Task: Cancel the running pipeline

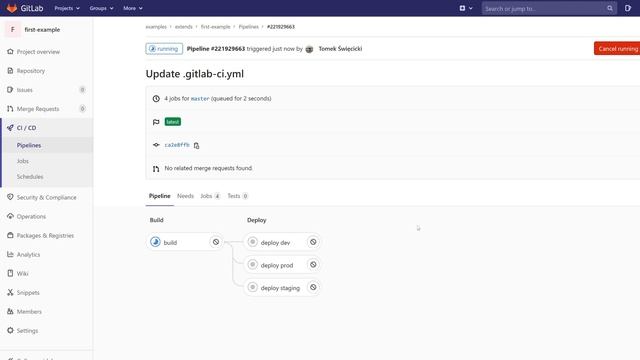Action: (x=617, y=49)
